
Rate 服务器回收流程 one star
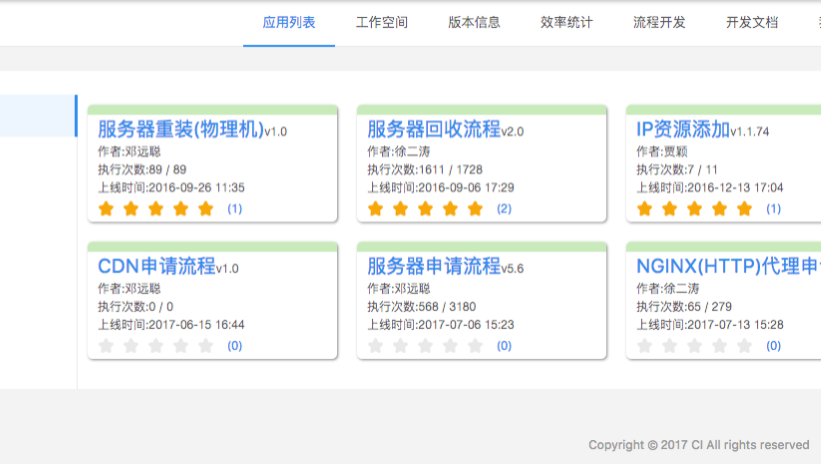(375, 208)
